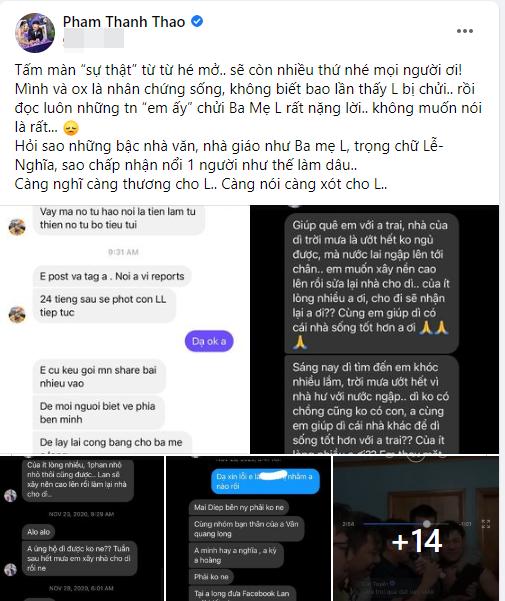
Task: Open the bottom-left dark chat screenshot
Action: click(82, 529)
